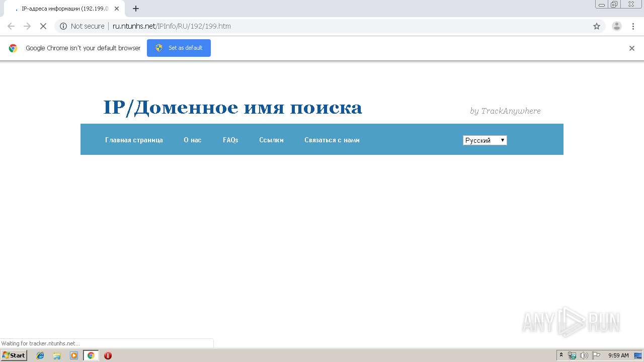
Task: Open Chrome profile avatar menu
Action: [617, 26]
